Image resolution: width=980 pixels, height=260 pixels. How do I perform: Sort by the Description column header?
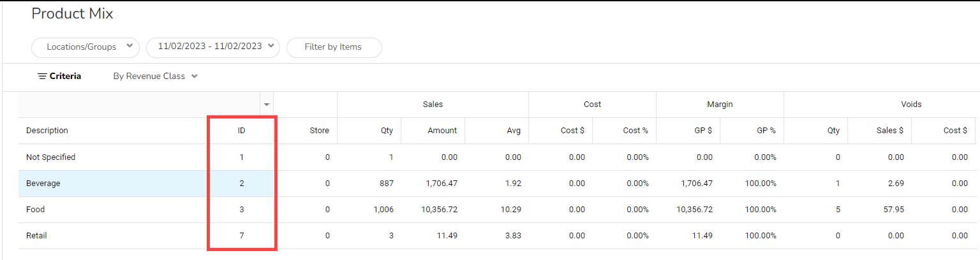click(x=47, y=131)
